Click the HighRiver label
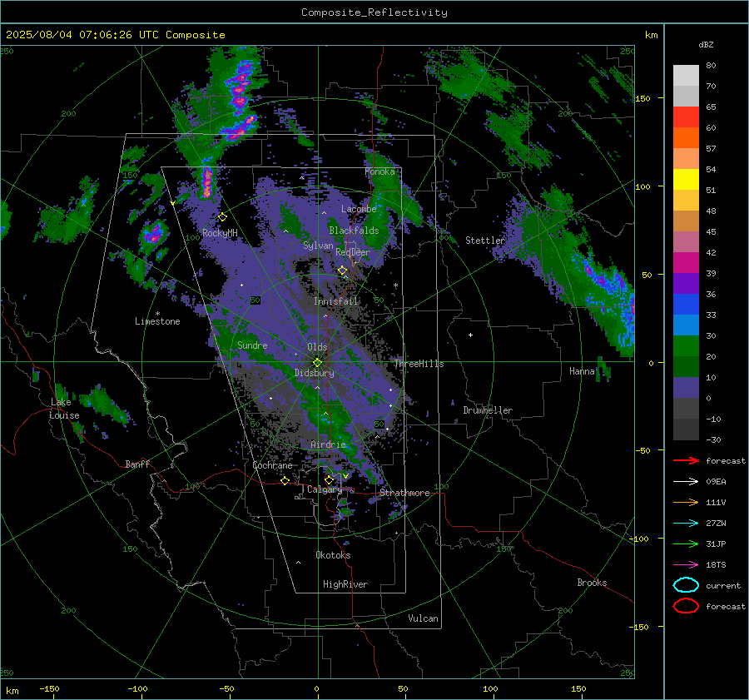 [x=345, y=584]
